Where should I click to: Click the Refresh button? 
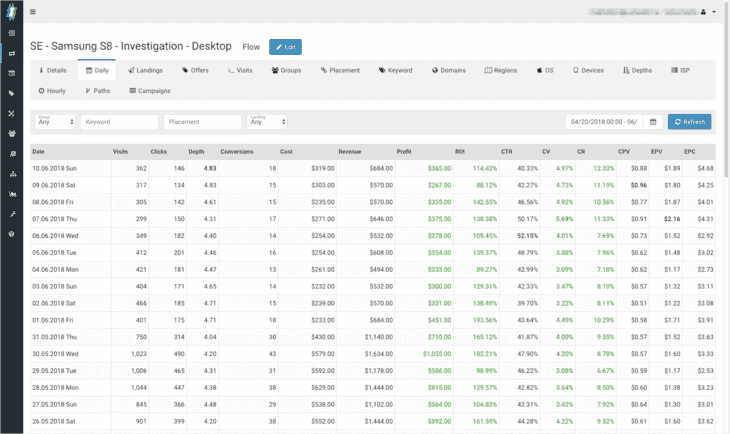(689, 122)
